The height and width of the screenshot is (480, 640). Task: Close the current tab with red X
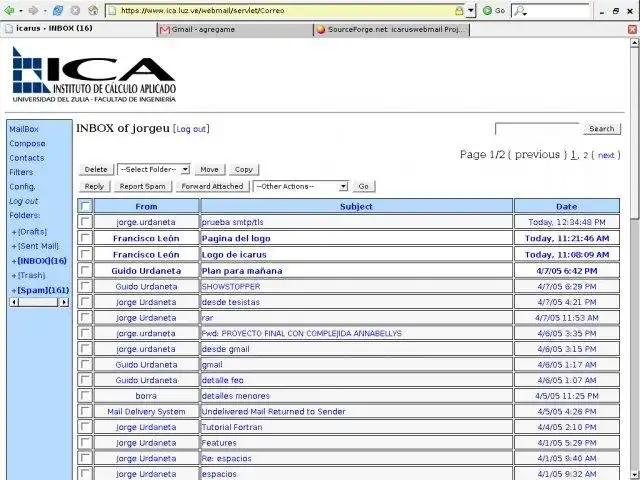632,29
